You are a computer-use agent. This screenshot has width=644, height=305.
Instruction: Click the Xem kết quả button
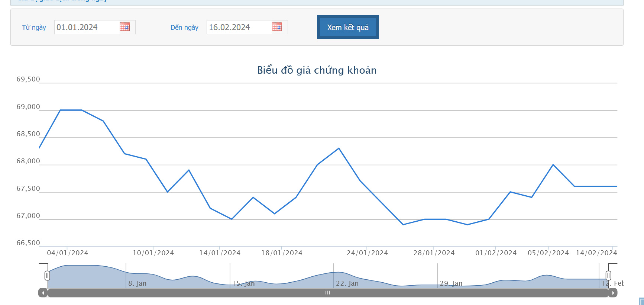(348, 28)
